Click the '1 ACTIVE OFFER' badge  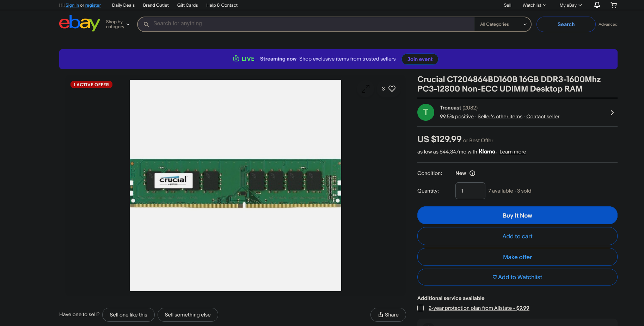(x=91, y=84)
